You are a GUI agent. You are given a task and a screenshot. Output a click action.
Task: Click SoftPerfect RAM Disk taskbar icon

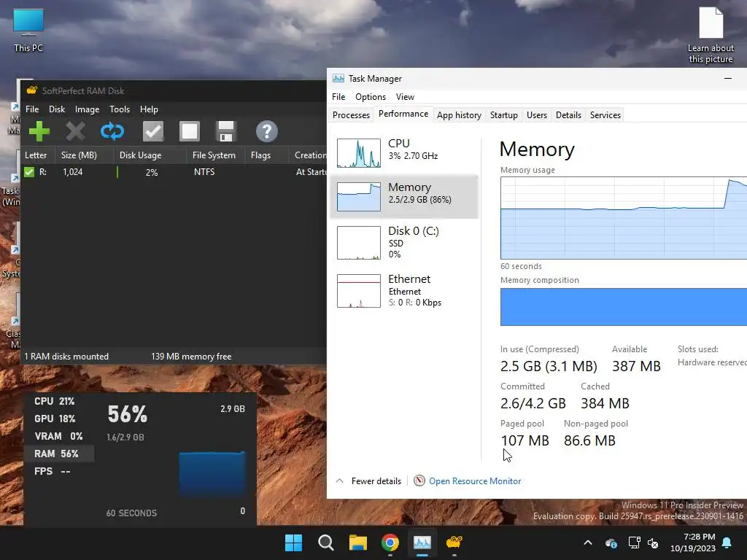pyautogui.click(x=454, y=542)
